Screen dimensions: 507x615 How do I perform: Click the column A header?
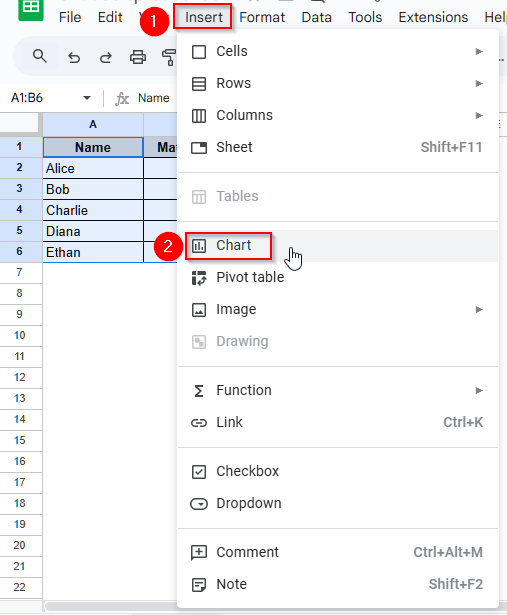pos(93,124)
